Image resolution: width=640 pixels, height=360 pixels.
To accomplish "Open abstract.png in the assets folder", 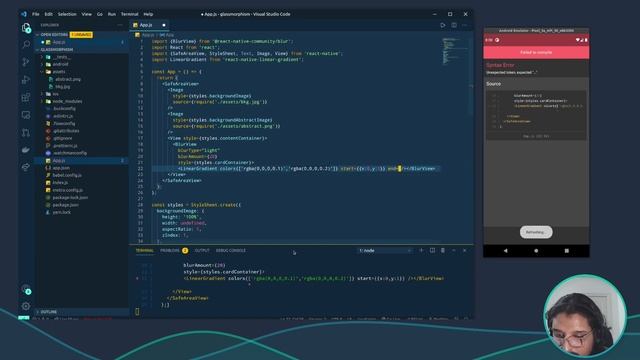I will 68,79.
